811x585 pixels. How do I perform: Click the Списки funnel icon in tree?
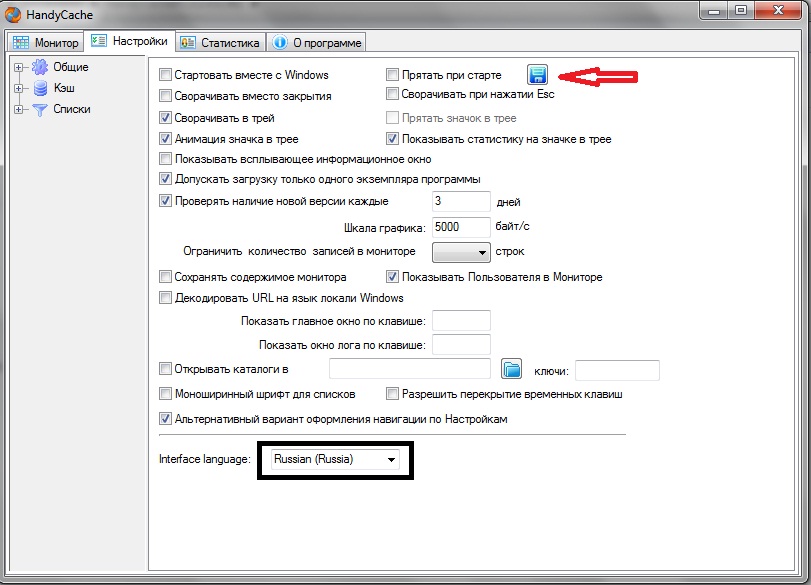[40, 110]
